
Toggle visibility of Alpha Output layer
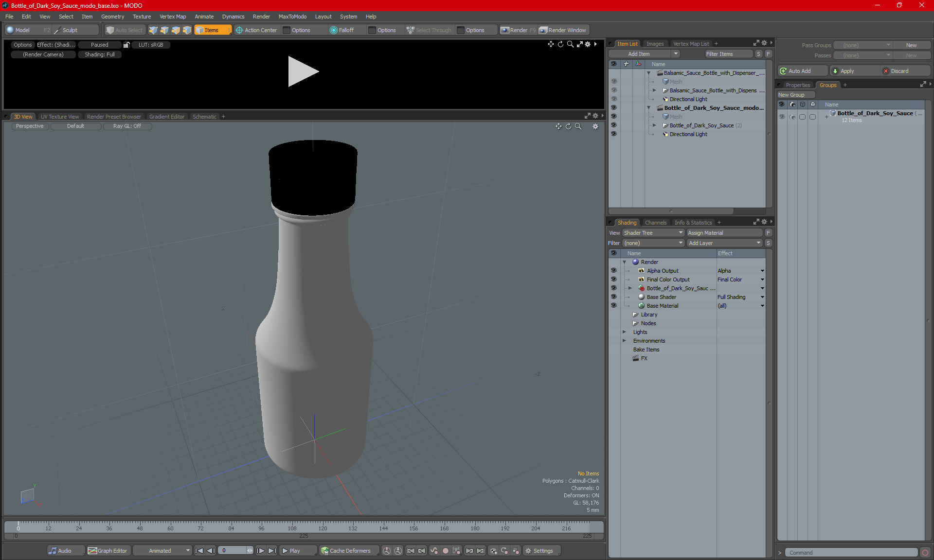click(613, 271)
